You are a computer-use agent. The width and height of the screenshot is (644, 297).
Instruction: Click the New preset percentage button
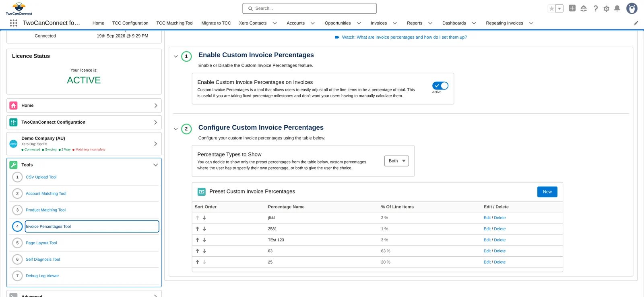coord(547,192)
